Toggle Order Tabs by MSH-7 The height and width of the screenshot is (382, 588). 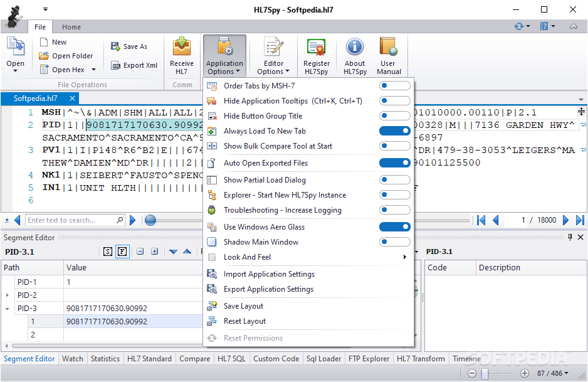coord(394,85)
